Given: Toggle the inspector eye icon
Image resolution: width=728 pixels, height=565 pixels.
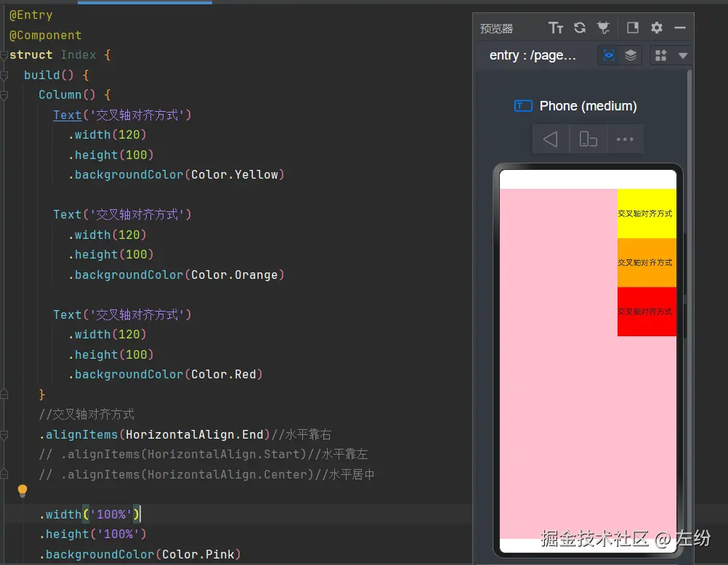Looking at the screenshot, I should pyautogui.click(x=609, y=55).
